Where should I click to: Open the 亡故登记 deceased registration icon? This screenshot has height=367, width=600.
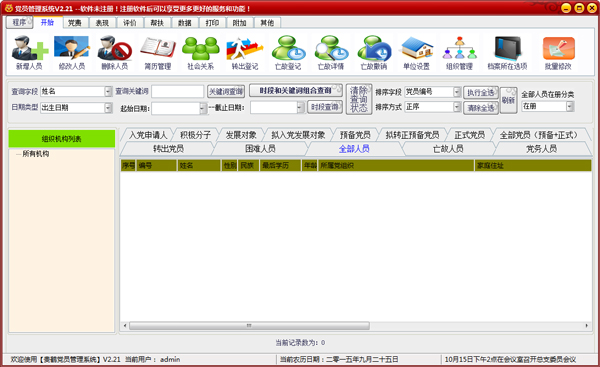288,53
